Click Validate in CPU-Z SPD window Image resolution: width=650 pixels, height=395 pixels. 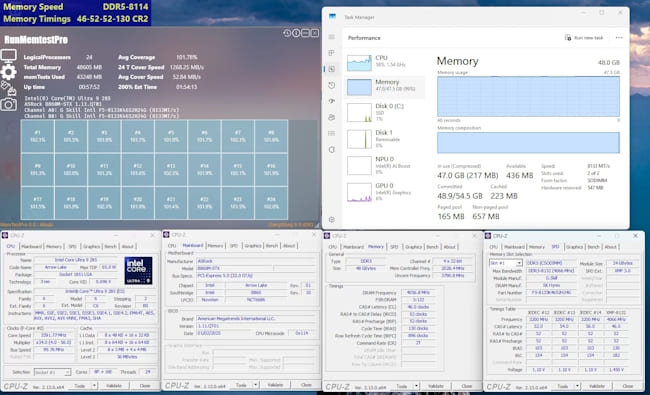point(597,386)
